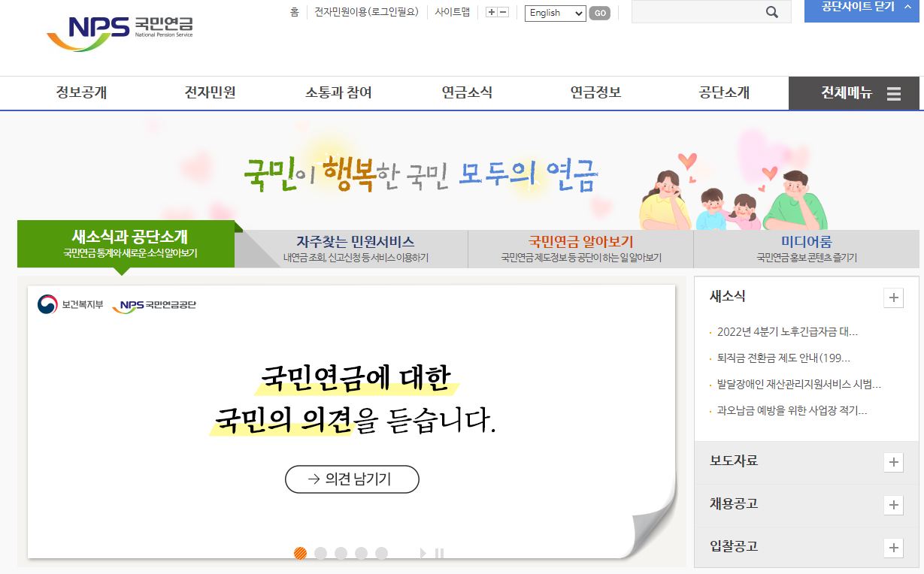Open 소통과 참여 main menu
This screenshot has height=574, width=924.
point(338,93)
